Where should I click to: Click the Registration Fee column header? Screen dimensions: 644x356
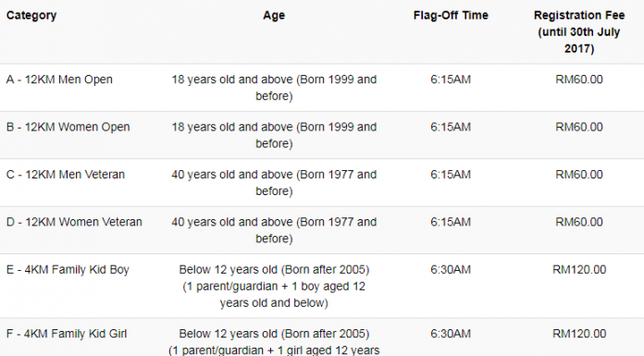pos(579,32)
